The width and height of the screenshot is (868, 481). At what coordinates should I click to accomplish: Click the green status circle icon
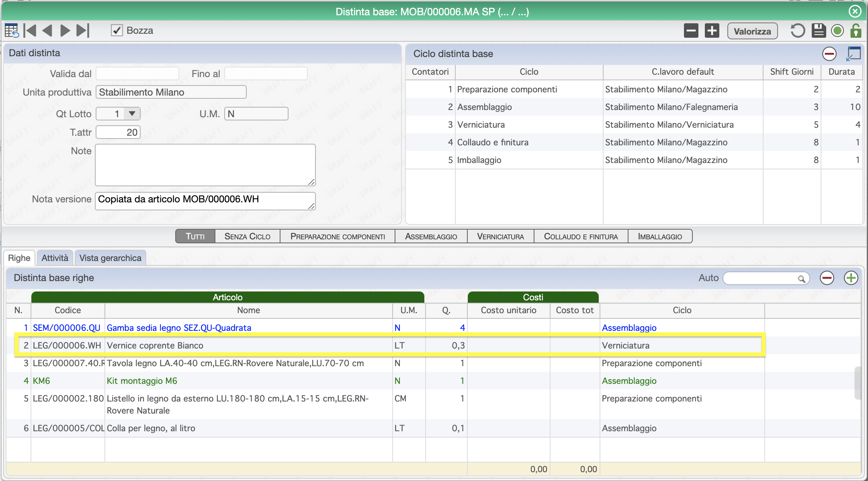pos(837,31)
